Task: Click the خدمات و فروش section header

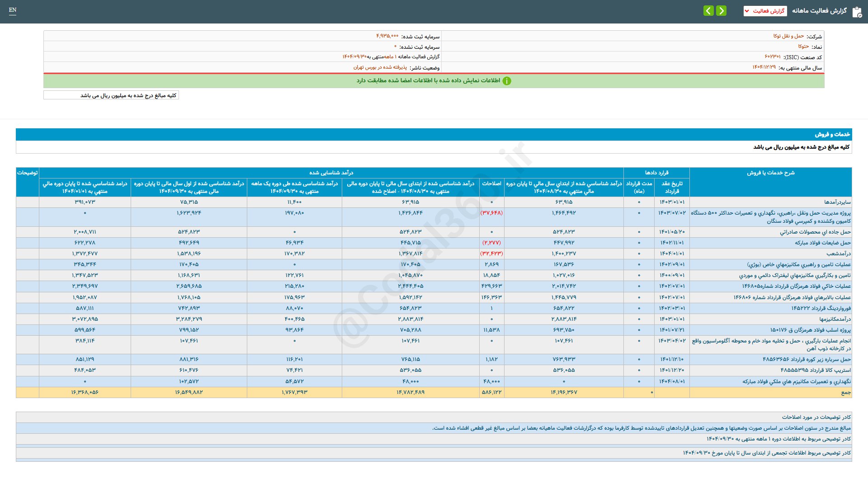Action: point(832,134)
